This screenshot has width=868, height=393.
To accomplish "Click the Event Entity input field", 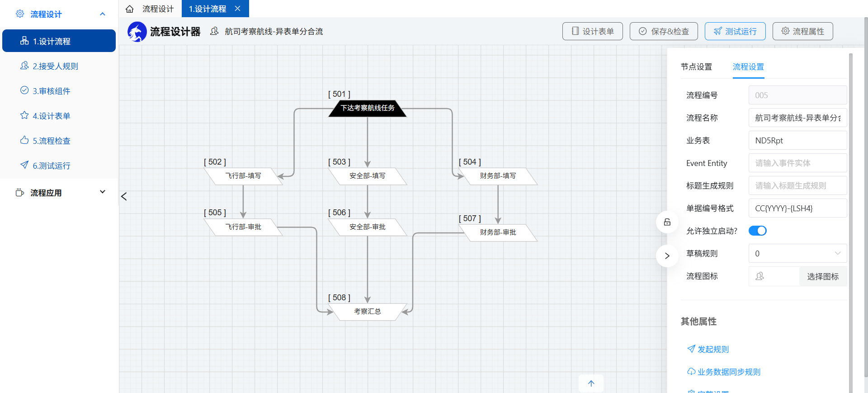I will pos(797,163).
